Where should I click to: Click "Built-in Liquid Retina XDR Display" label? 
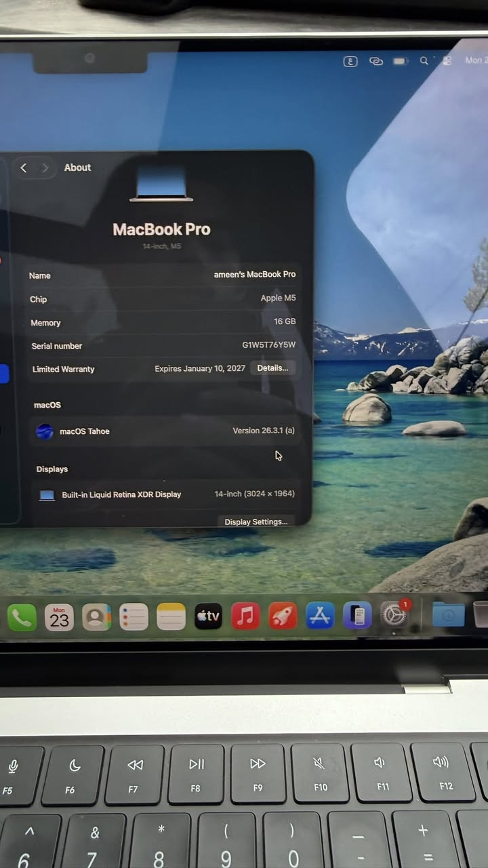point(121,494)
